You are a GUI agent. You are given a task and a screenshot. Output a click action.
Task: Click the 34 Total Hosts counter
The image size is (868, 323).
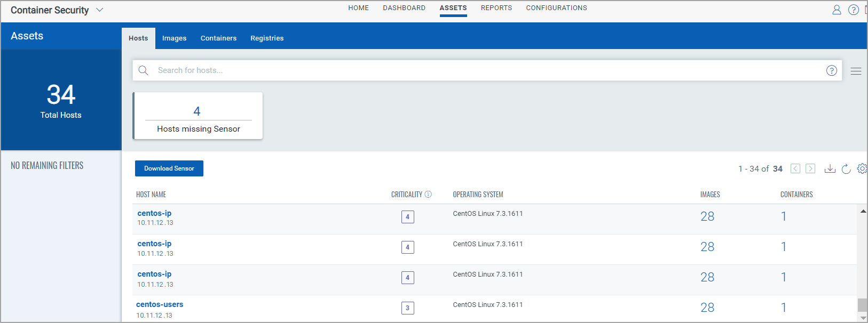[x=61, y=101]
